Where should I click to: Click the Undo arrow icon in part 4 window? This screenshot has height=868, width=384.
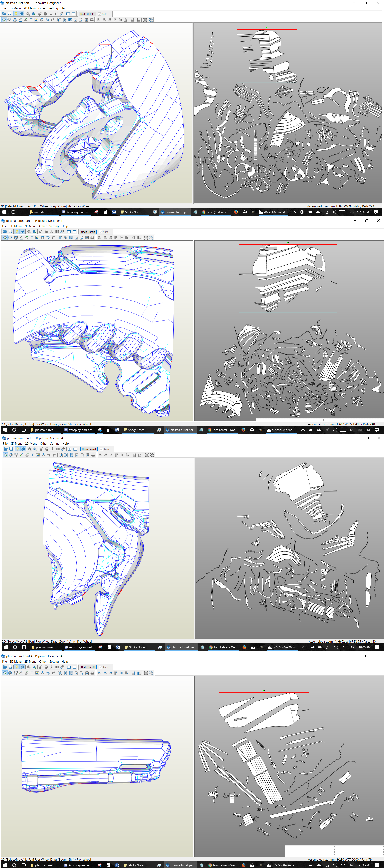tap(48, 673)
